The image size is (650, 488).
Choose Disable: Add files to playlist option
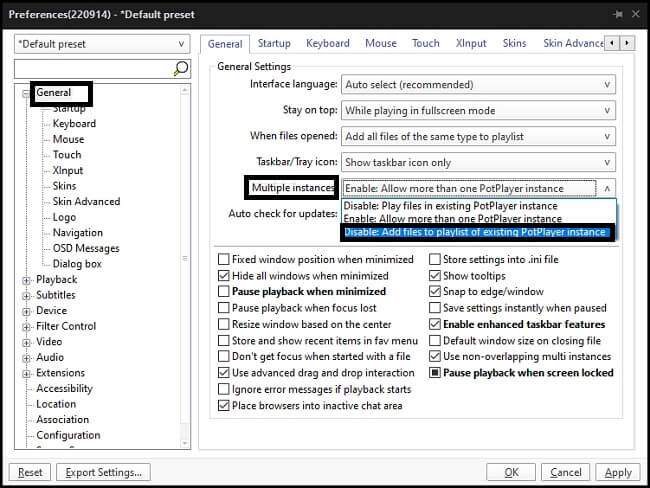tap(477, 232)
